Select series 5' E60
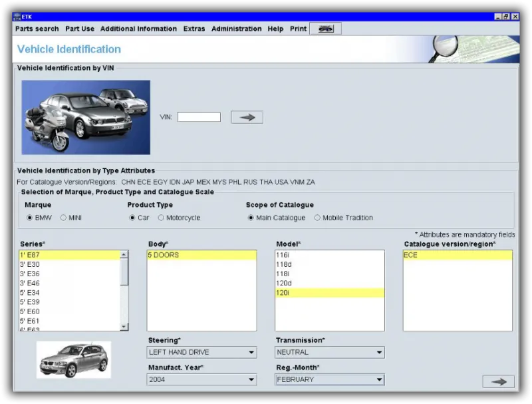This screenshot has height=404, width=532. [x=70, y=311]
